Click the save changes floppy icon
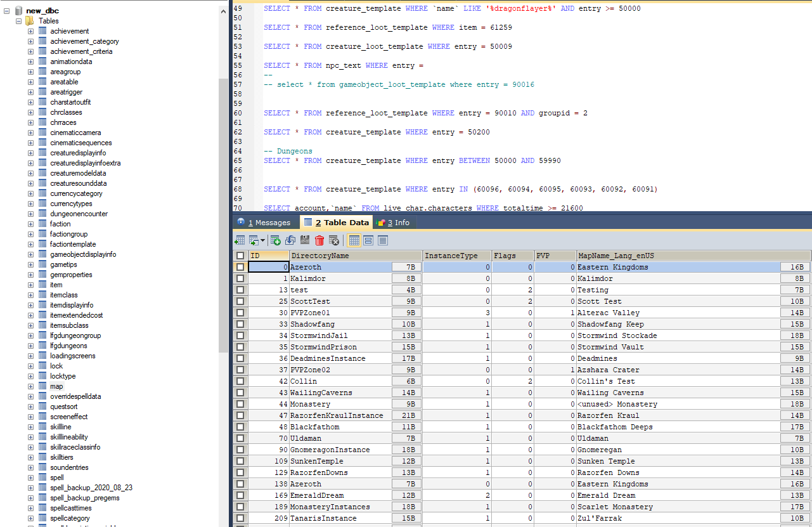Image resolution: width=812 pixels, height=527 pixels. coord(305,240)
